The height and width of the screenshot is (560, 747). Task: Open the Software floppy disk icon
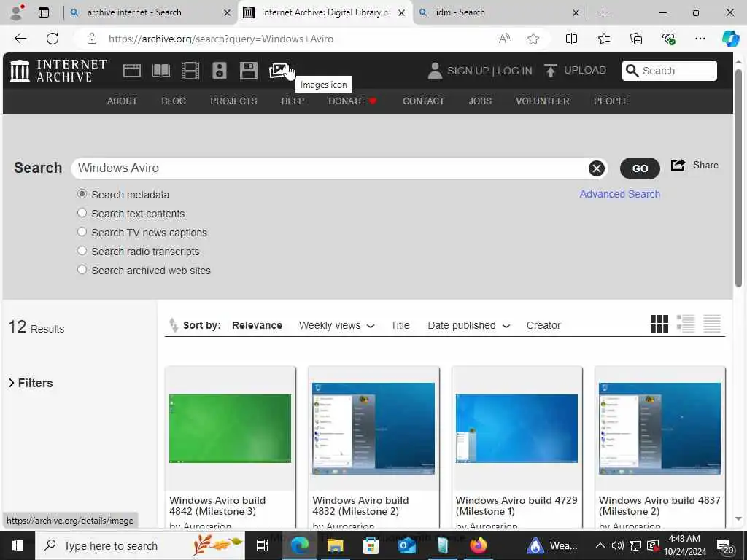pyautogui.click(x=248, y=71)
